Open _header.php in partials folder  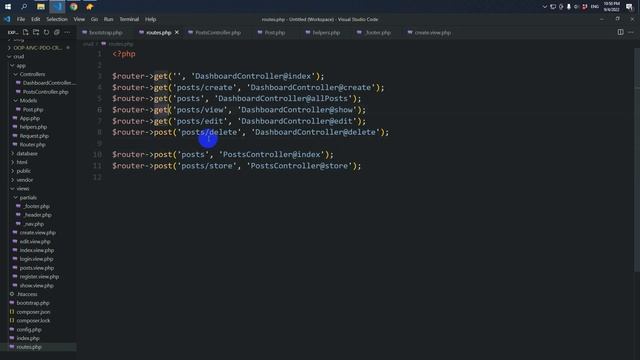point(38,215)
